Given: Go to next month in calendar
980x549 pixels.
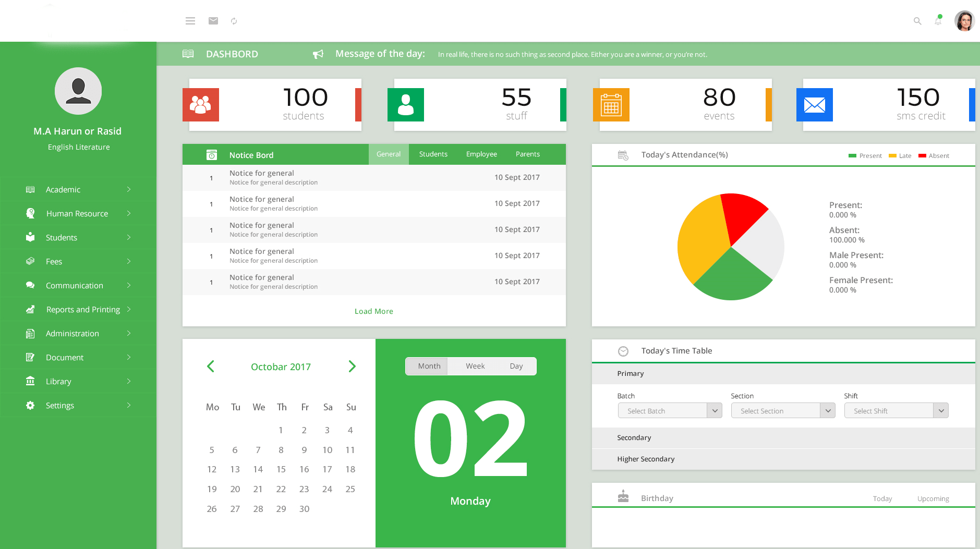Looking at the screenshot, I should click(x=352, y=367).
